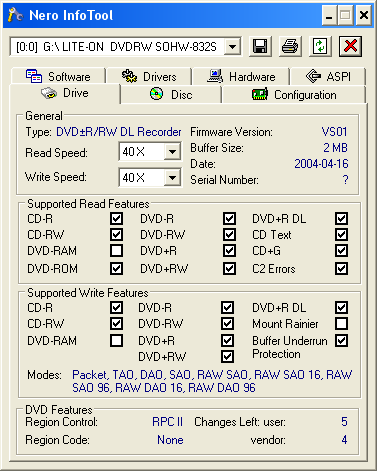Screen dimensions: 377x471
Task: Click the Save floppy disk icon
Action: pos(260,46)
